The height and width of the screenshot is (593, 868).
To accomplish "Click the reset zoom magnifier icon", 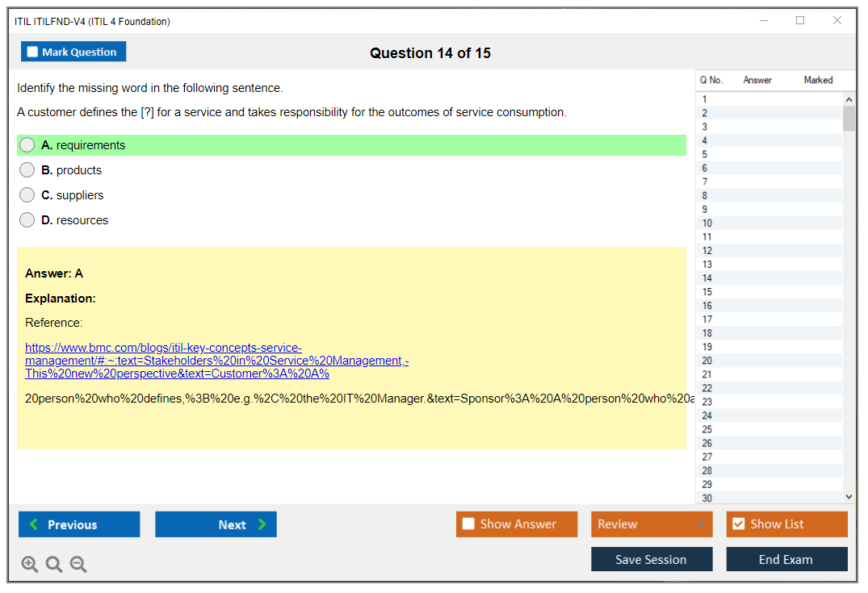I will click(x=54, y=565).
